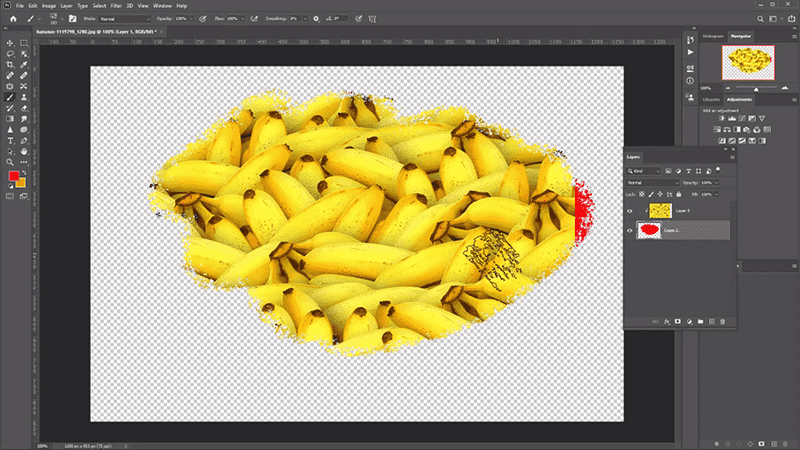This screenshot has width=800, height=450.
Task: Select the Brush tool in toolbox
Action: (x=10, y=97)
